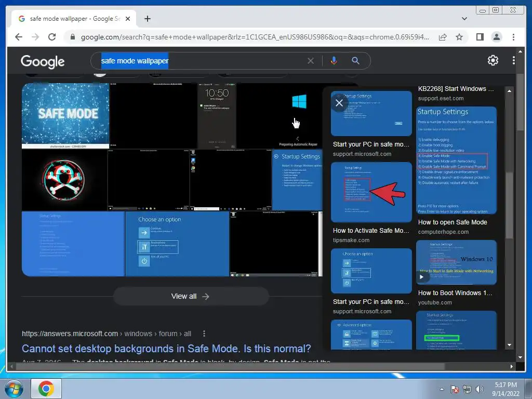This screenshot has height=399, width=532.
Task: Open Google options vertical dots menu
Action: [514, 60]
